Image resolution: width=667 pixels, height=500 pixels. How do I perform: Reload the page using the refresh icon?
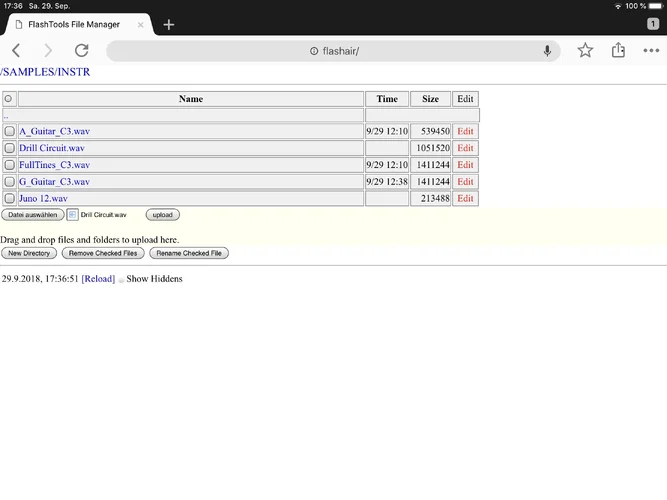[x=81, y=51]
